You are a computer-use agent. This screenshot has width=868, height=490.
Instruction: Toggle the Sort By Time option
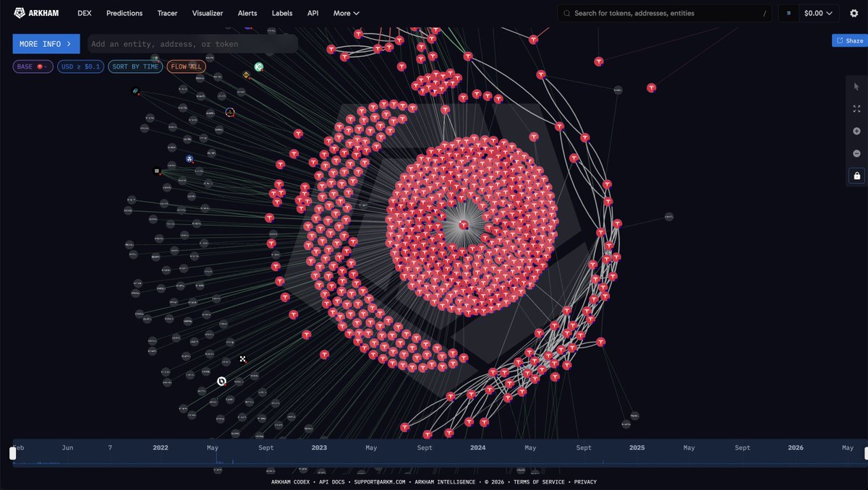(x=135, y=66)
